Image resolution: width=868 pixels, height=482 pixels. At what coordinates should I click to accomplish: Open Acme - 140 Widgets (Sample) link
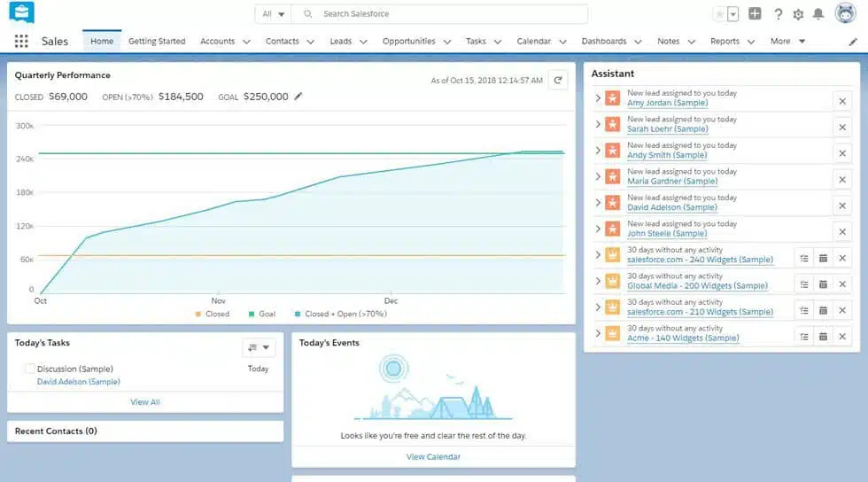[x=683, y=338]
